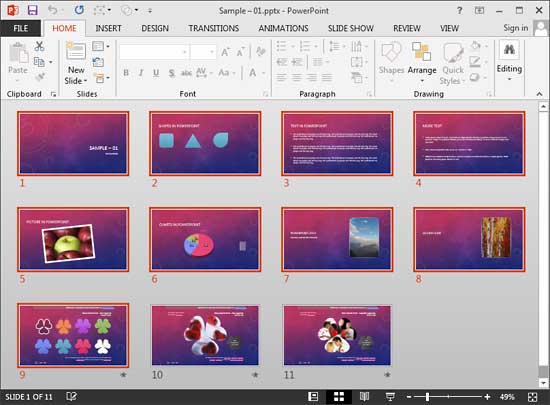This screenshot has width=550, height=405.
Task: Open the INSERT tab
Action: click(x=108, y=28)
